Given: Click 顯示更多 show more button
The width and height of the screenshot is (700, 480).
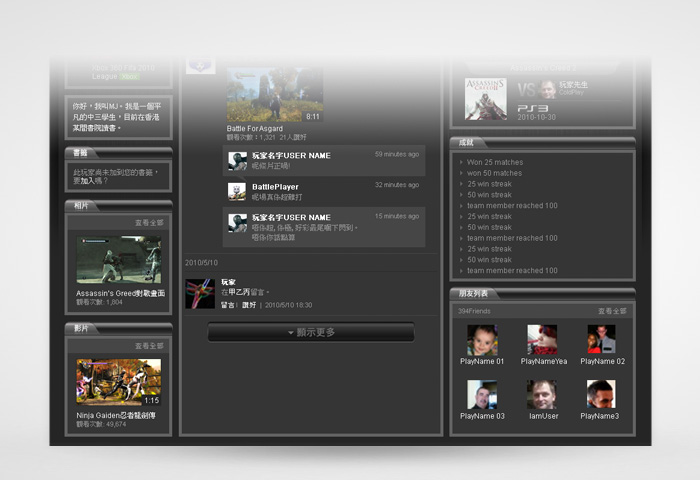Looking at the screenshot, I should (311, 332).
